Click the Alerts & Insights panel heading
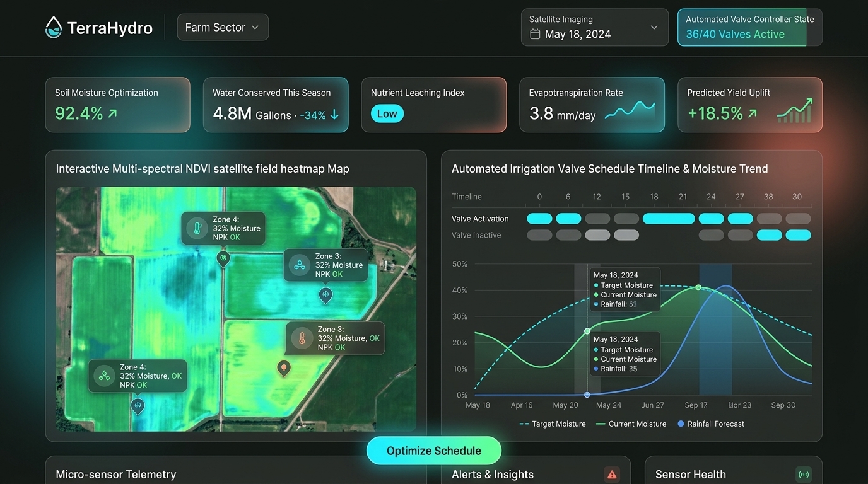 [493, 475]
